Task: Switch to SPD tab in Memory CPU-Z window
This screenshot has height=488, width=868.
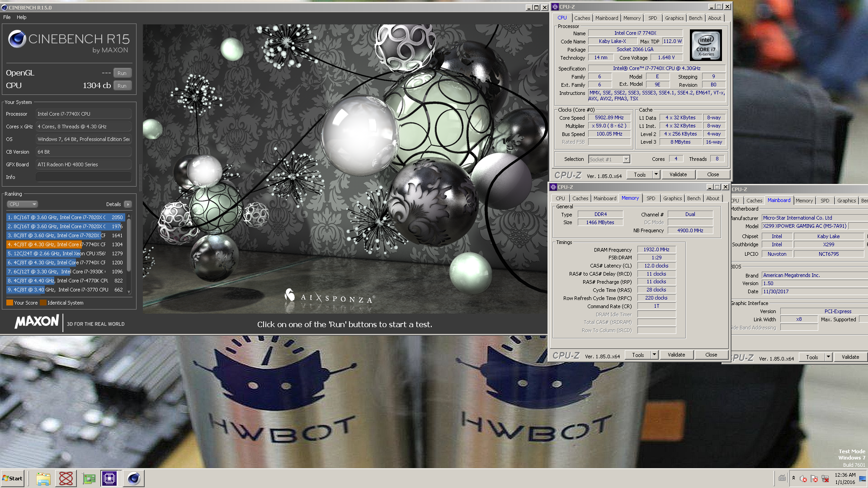Action: [651, 198]
